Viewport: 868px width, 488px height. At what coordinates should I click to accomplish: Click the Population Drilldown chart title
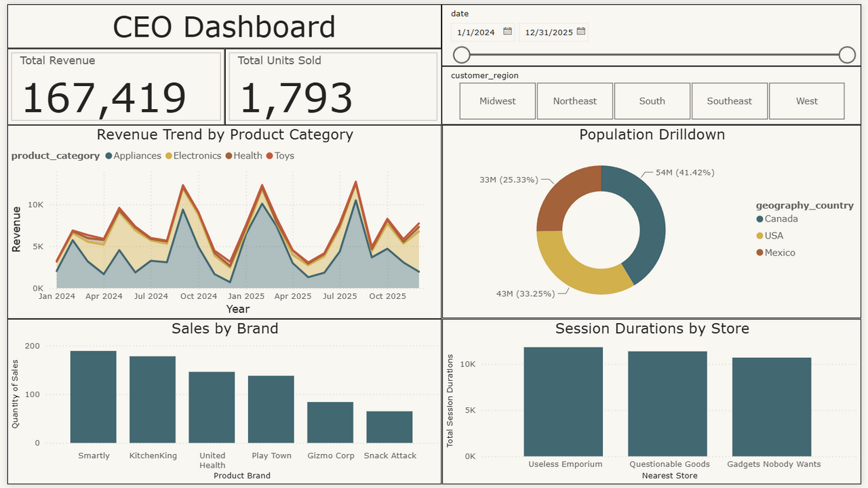[x=652, y=134]
